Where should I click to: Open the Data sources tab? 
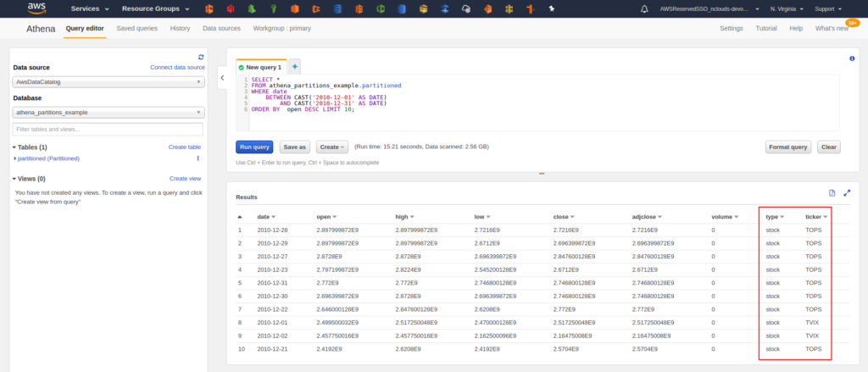point(221,28)
